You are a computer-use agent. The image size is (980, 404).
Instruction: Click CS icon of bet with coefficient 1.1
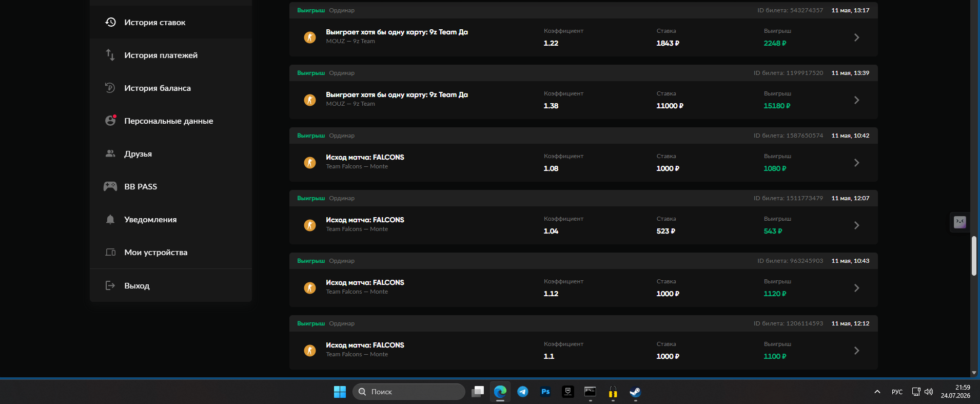[x=310, y=351]
